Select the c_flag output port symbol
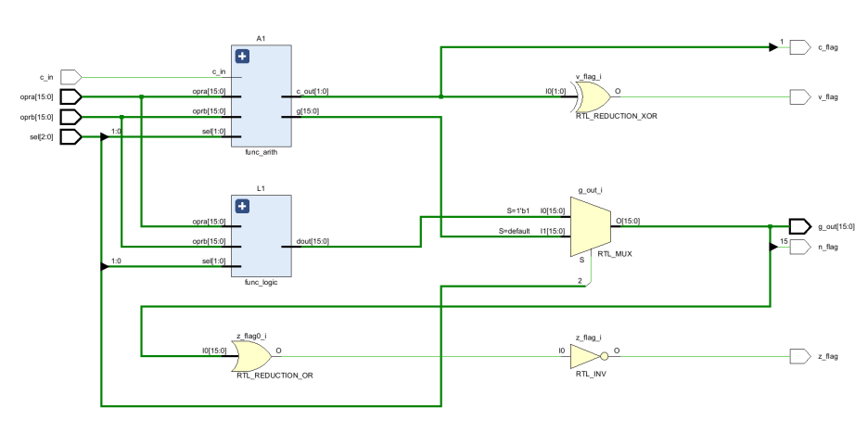 click(x=800, y=47)
